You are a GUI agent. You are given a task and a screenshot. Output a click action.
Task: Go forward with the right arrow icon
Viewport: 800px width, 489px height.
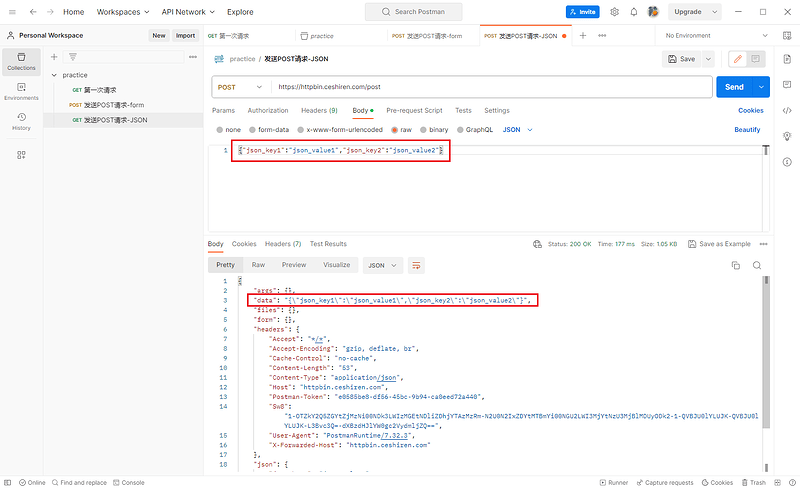[50, 12]
